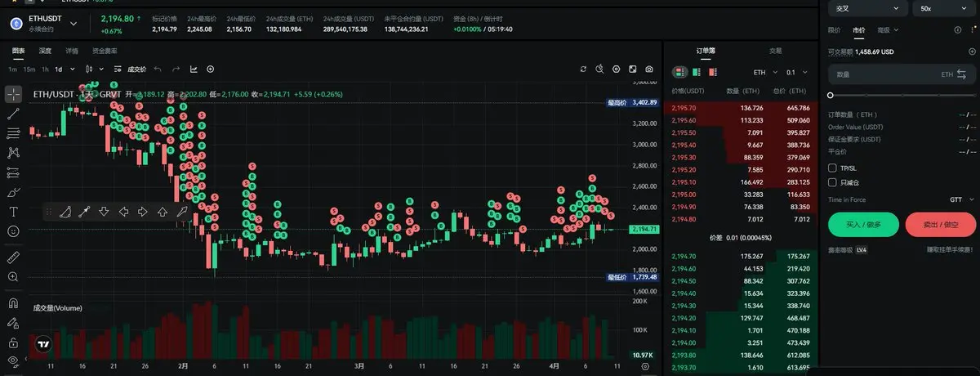Select the arc shape in floating toolbar
Image resolution: width=980 pixels, height=376 pixels.
pyautogui.click(x=65, y=213)
